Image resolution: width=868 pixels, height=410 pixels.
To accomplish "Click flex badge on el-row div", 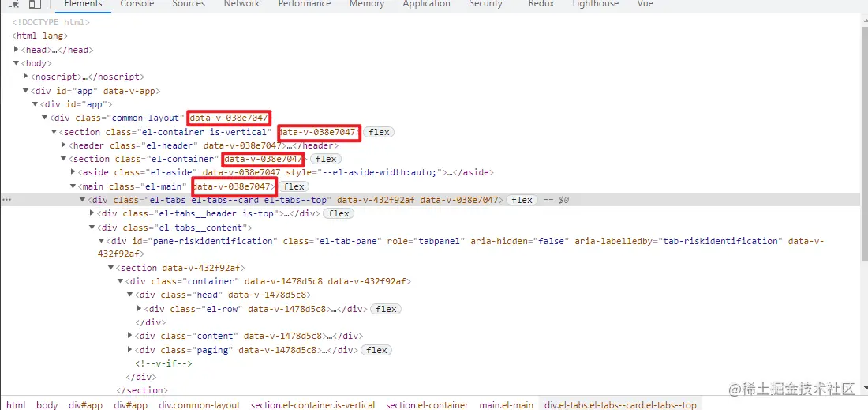I will [x=386, y=309].
